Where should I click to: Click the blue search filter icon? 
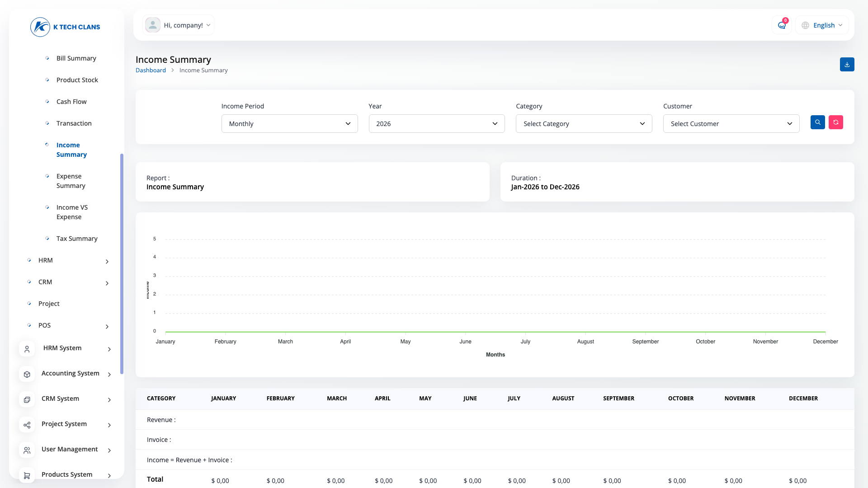(x=817, y=122)
